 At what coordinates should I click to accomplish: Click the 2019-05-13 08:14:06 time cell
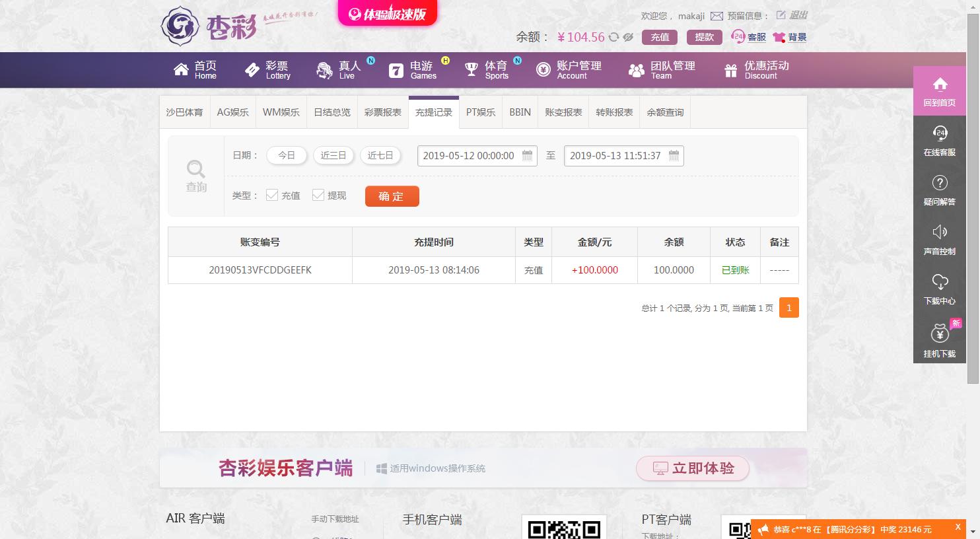tap(434, 270)
